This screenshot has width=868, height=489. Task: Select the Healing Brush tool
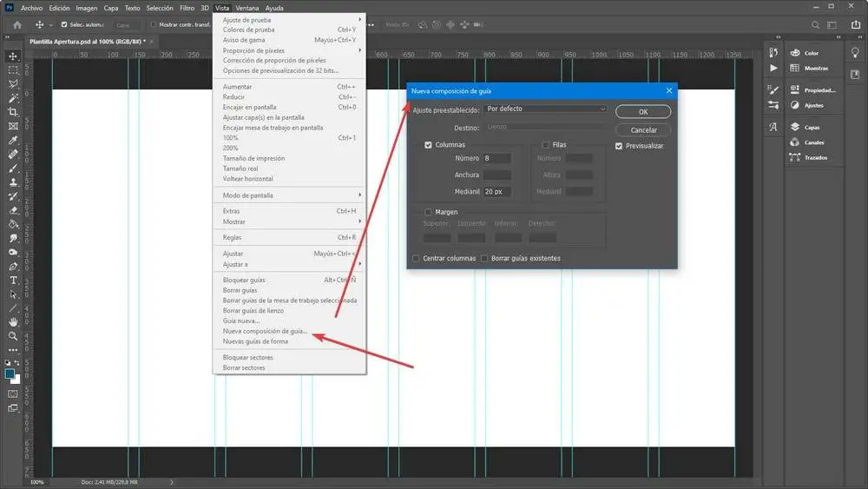(x=13, y=155)
